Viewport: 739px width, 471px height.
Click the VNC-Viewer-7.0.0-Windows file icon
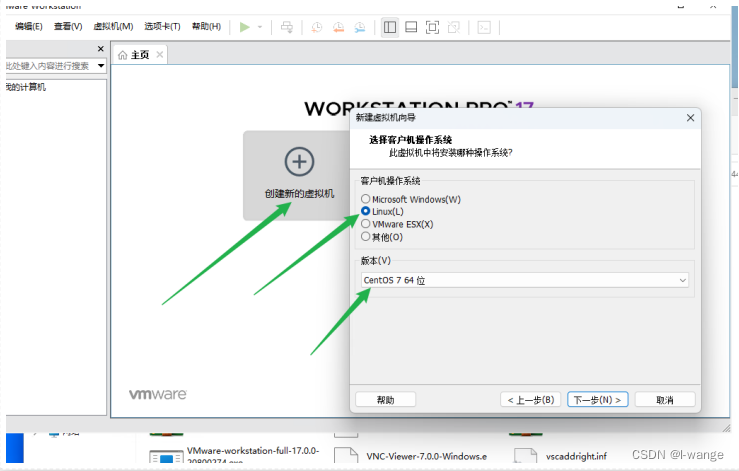[346, 455]
